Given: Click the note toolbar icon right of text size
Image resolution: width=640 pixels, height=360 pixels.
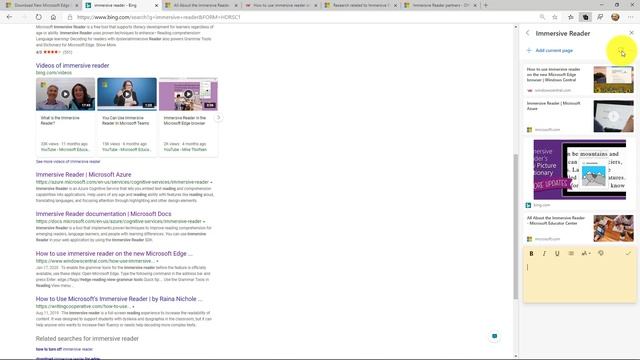Looking at the screenshot, I should click(601, 253).
